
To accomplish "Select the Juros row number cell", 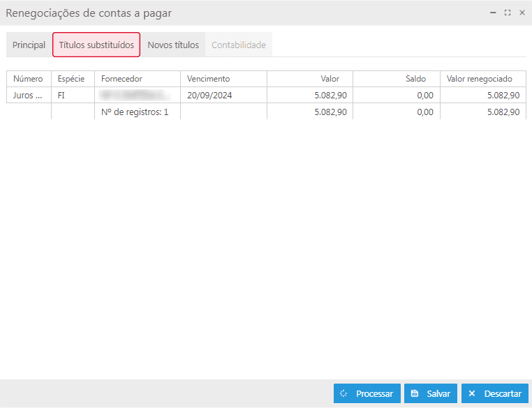I will (x=28, y=96).
